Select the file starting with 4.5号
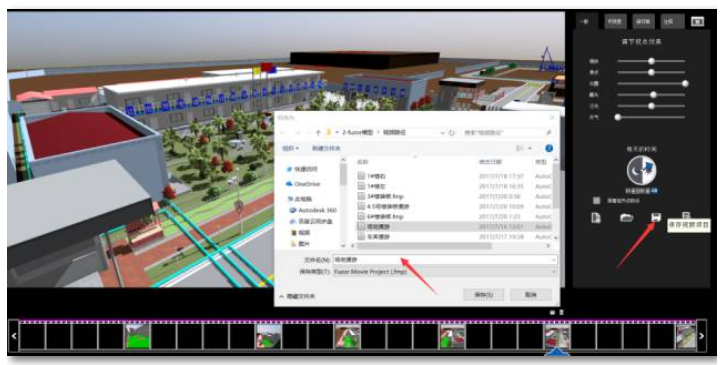 [454, 206]
